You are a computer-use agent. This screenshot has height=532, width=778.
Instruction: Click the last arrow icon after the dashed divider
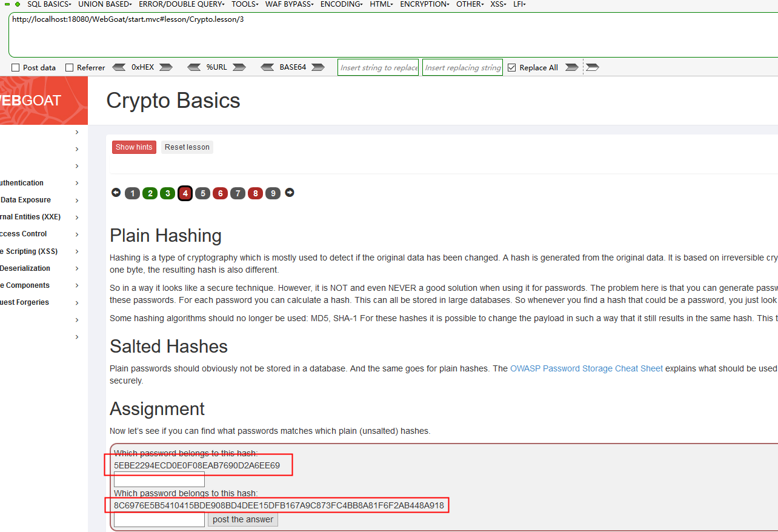(593, 67)
